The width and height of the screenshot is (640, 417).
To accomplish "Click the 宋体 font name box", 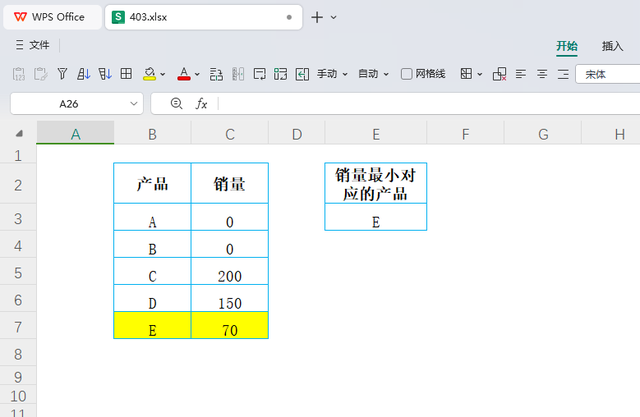I will tap(608, 74).
